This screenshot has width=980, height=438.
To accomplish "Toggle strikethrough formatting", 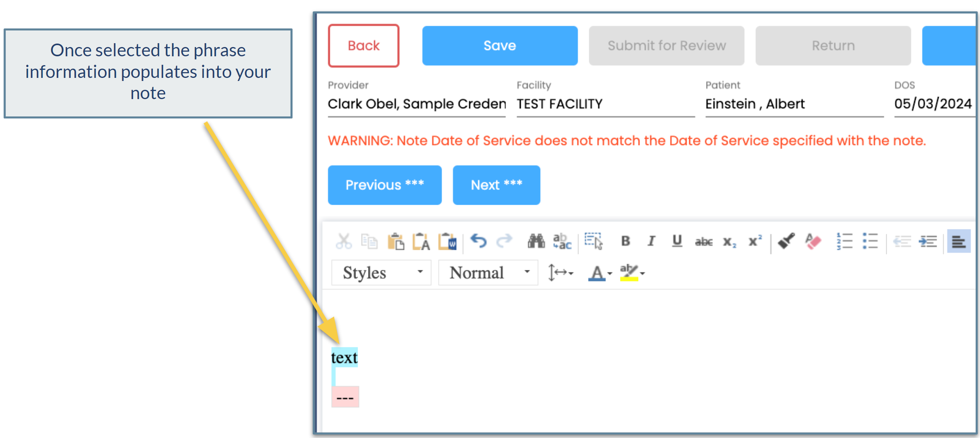I will (x=703, y=242).
